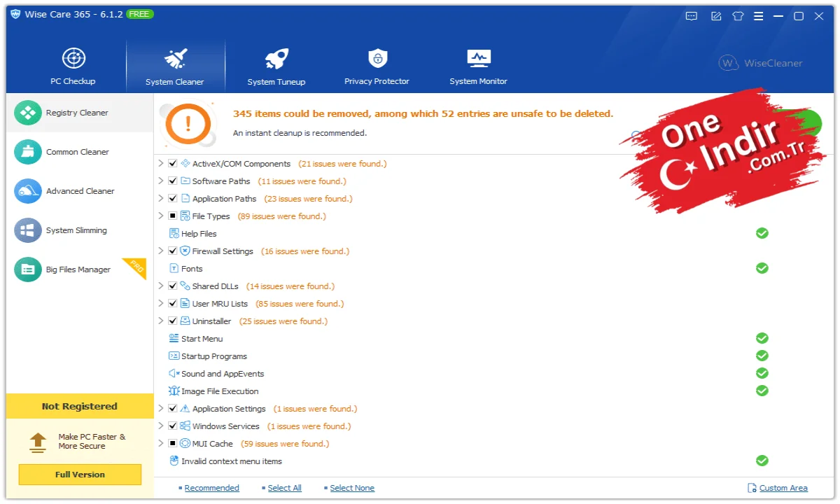Click the Uninstaller icon
This screenshot has width=840, height=504.
pyautogui.click(x=185, y=321)
